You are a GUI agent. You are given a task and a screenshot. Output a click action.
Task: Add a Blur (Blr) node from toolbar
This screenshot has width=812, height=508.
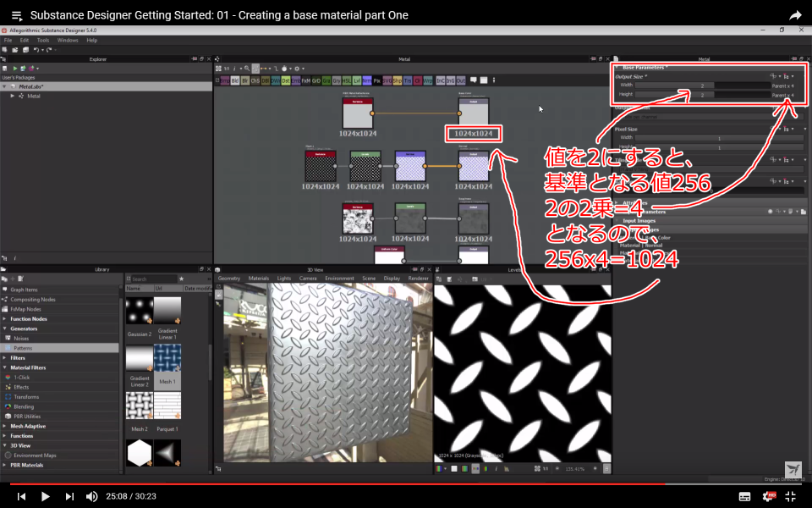pyautogui.click(x=245, y=81)
